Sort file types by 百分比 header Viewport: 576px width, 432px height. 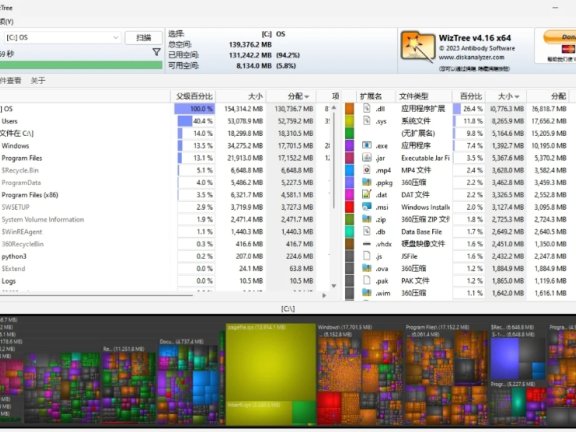469,96
